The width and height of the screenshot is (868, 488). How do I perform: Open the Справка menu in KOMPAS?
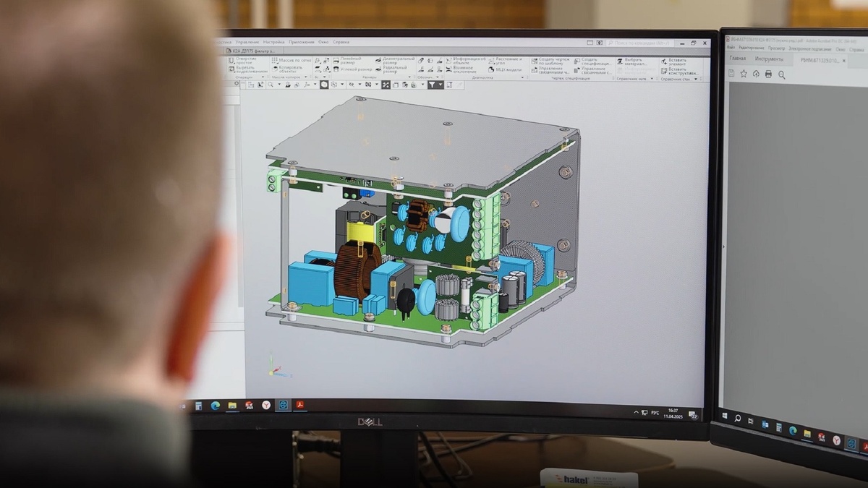341,42
